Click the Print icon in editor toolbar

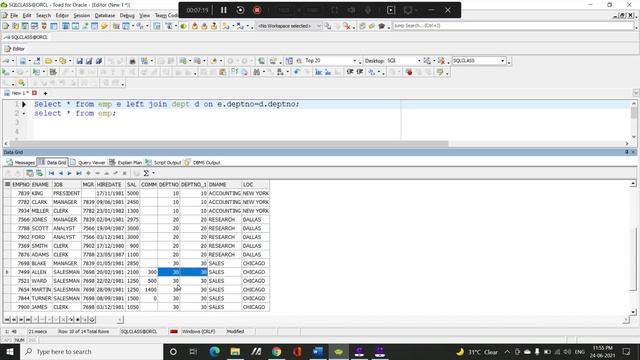(132, 61)
